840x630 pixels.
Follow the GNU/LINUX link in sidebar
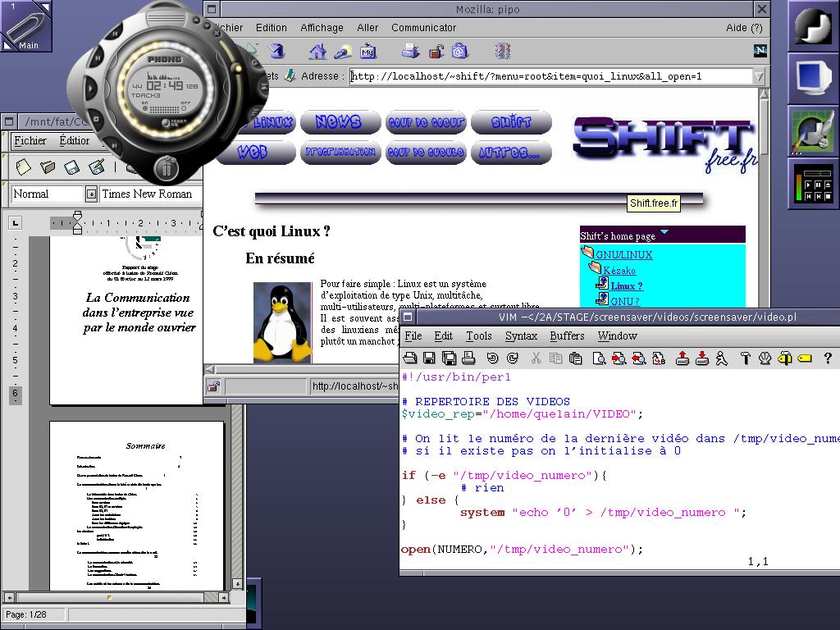tap(623, 255)
